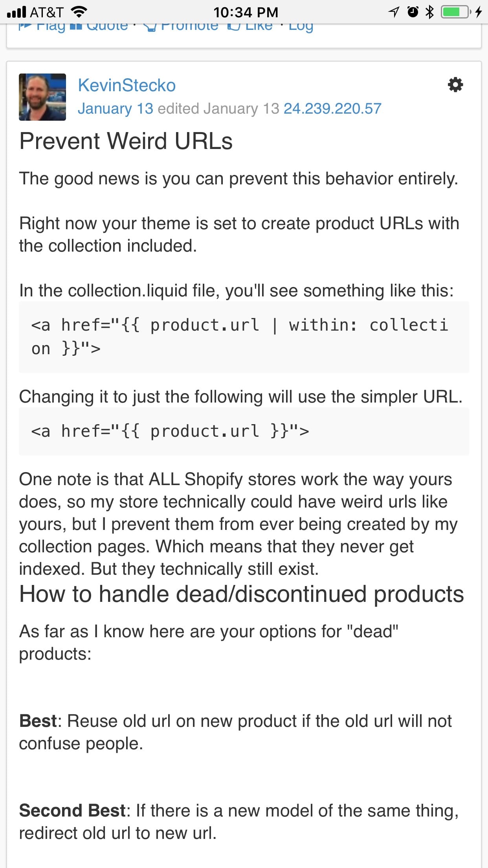
Task: Open the January 13 post permalink
Action: click(115, 108)
